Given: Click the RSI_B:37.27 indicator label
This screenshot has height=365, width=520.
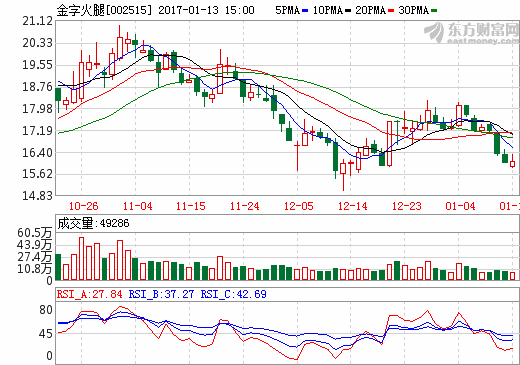Looking at the screenshot, I should [161, 294].
